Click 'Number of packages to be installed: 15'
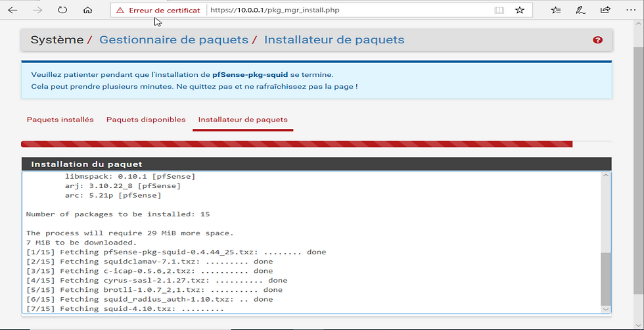This screenshot has height=330, width=644. [118, 214]
